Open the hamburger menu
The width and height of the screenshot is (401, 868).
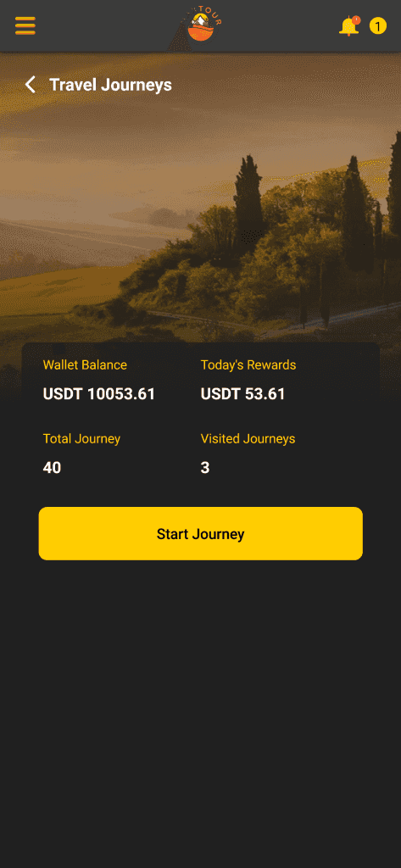pos(25,25)
